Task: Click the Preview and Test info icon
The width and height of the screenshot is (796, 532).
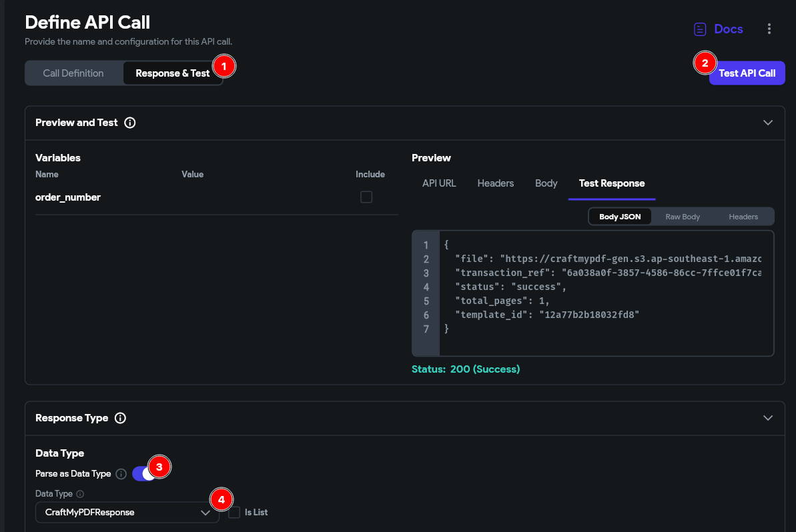Action: click(x=130, y=123)
